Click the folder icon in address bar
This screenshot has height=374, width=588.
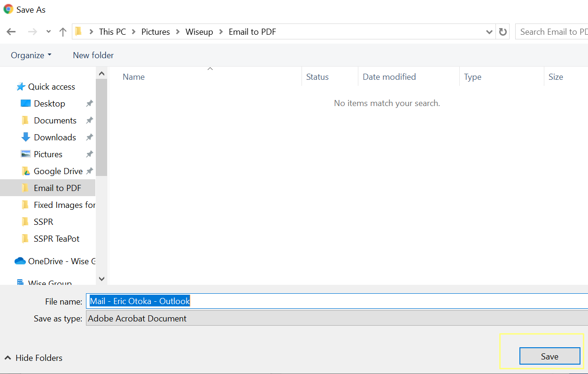pos(78,31)
